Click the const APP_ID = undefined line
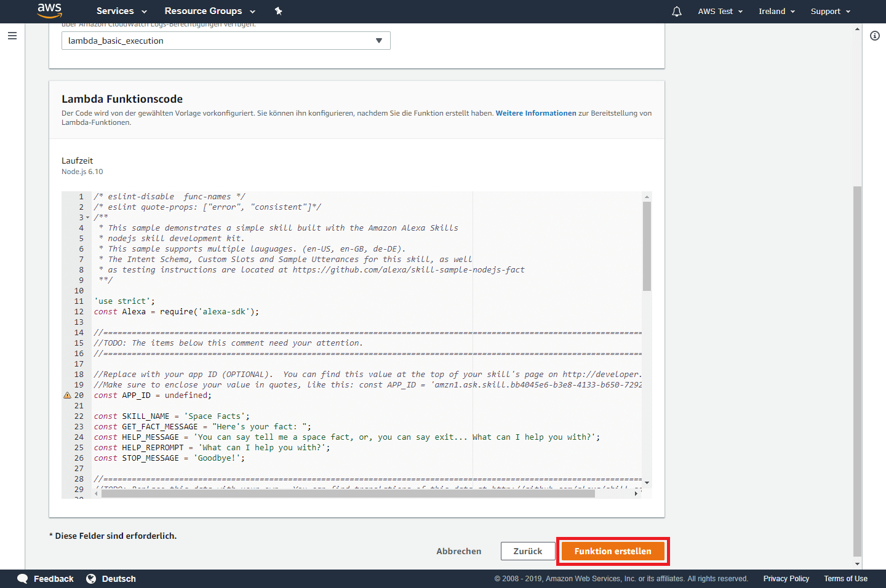Image resolution: width=886 pixels, height=588 pixels. [x=153, y=395]
